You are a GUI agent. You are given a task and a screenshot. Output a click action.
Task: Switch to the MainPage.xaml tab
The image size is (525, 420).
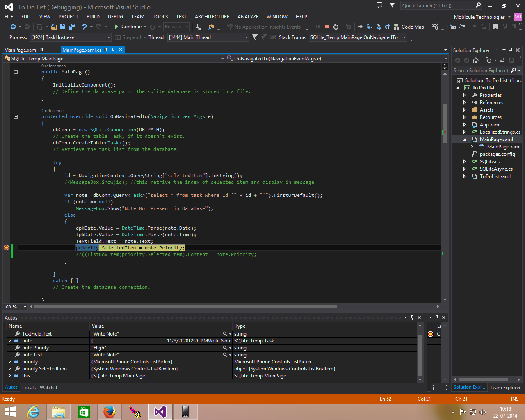tap(21, 50)
